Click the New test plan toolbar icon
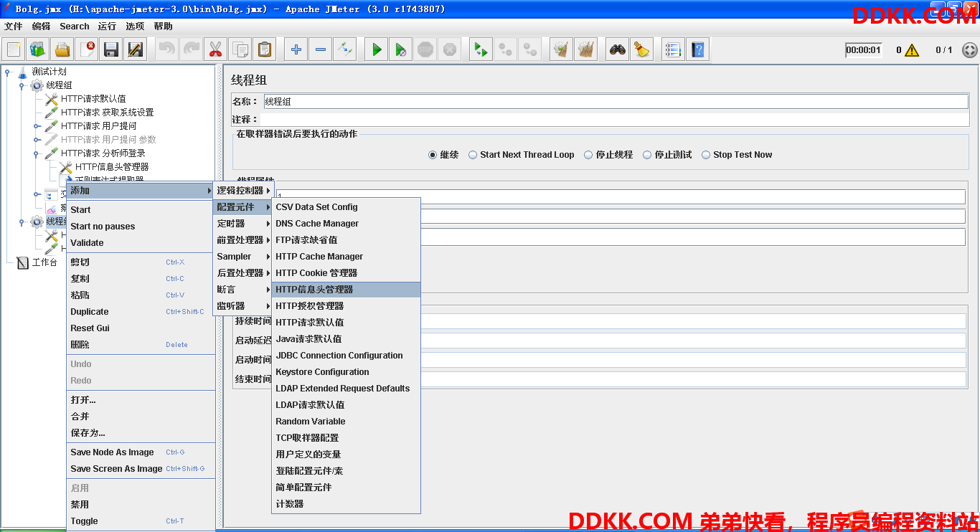The height and width of the screenshot is (532, 980). tap(14, 49)
